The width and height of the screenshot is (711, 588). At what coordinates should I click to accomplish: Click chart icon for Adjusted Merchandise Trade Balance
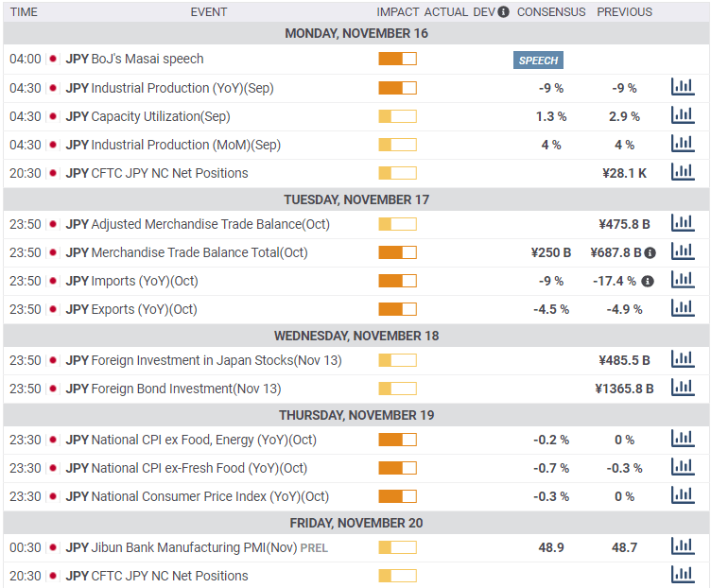point(682,223)
